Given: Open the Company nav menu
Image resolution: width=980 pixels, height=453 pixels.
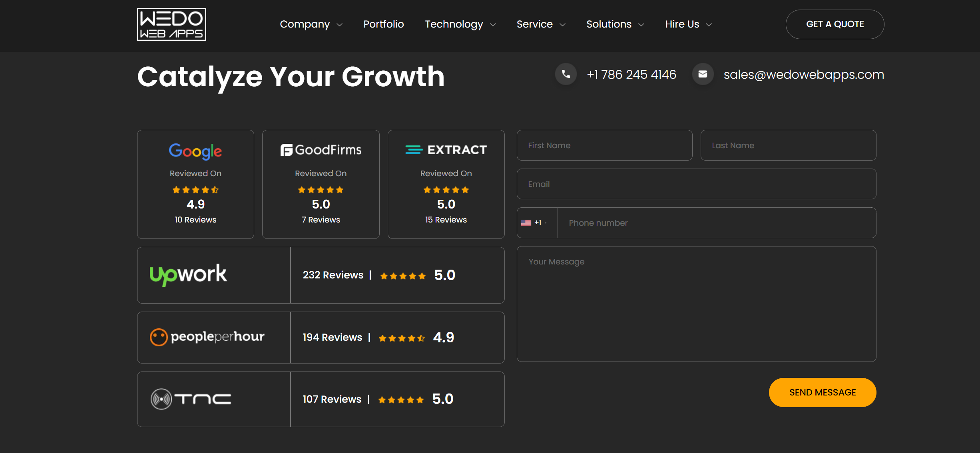Looking at the screenshot, I should click(305, 24).
